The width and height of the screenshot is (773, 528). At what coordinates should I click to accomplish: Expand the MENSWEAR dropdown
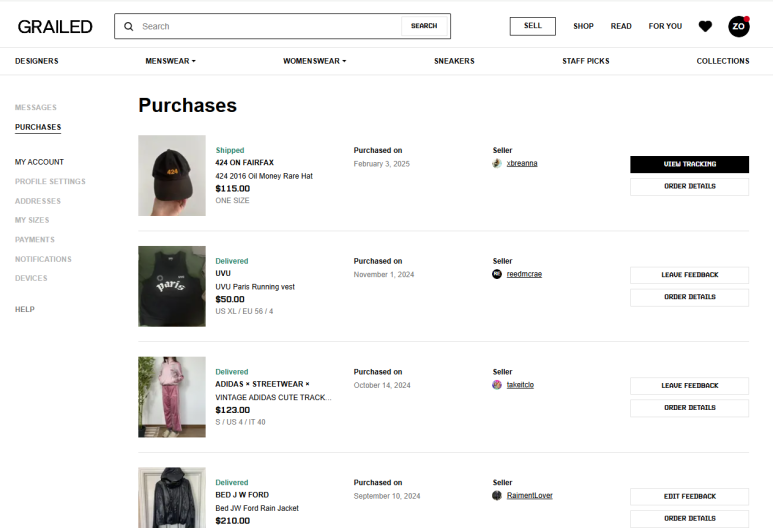pyautogui.click(x=170, y=61)
